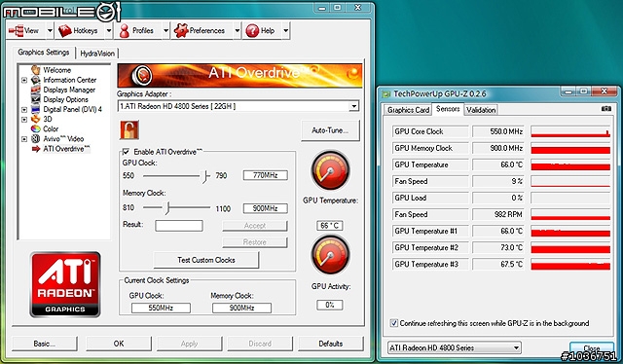Click the OK button
This screenshot has width=623, height=364.
click(x=119, y=344)
